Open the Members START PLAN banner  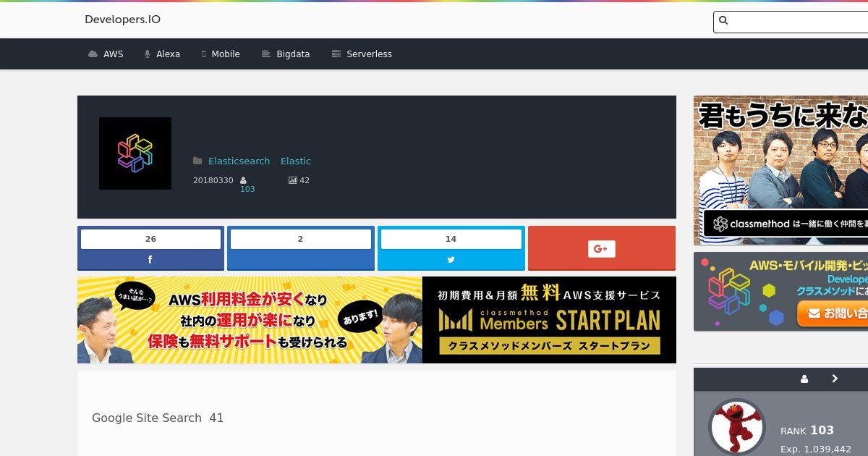pos(377,320)
